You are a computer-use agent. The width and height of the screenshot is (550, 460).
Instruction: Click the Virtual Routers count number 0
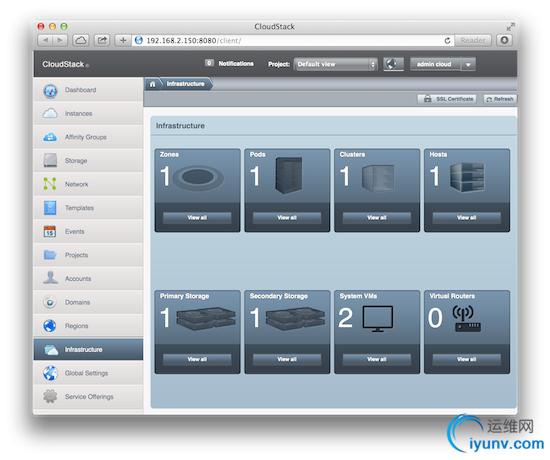coord(435,318)
